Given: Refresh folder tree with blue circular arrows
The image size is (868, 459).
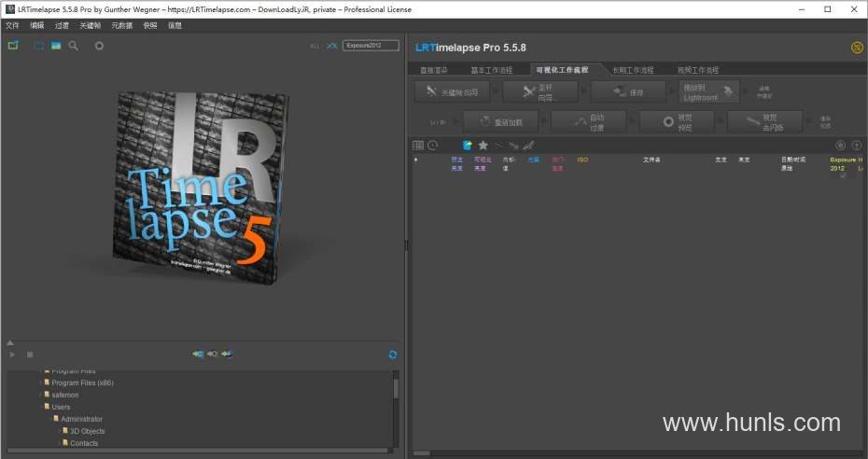Looking at the screenshot, I should pos(393,355).
